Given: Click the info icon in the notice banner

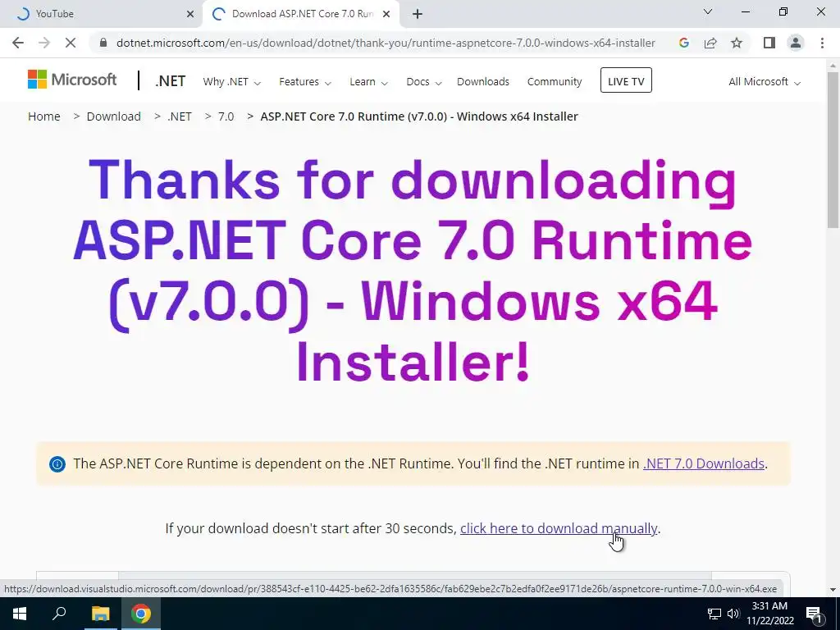Looking at the screenshot, I should [57, 464].
